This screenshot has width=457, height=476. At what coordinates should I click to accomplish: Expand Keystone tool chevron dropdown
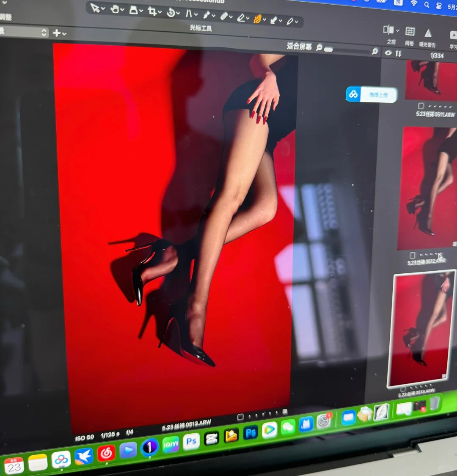pyautogui.click(x=196, y=14)
